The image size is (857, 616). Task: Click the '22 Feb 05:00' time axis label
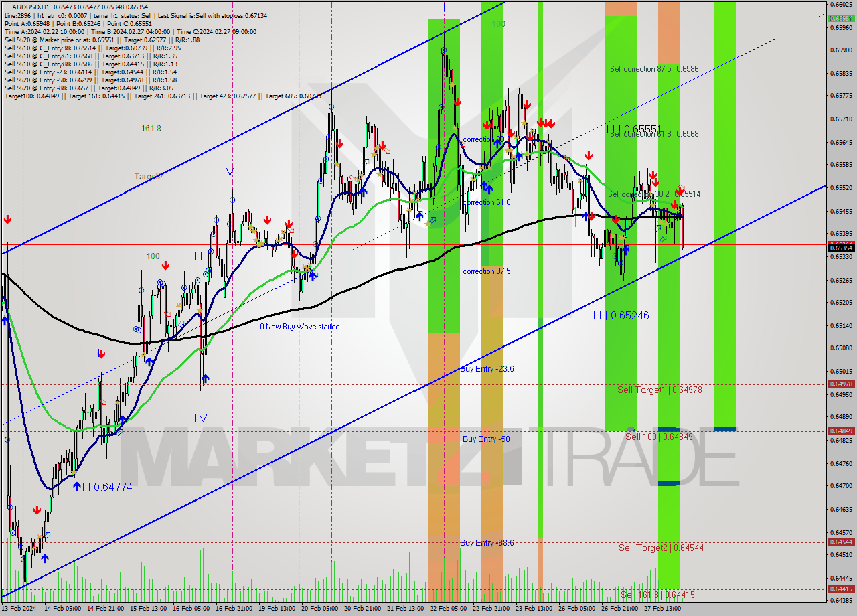click(x=449, y=609)
